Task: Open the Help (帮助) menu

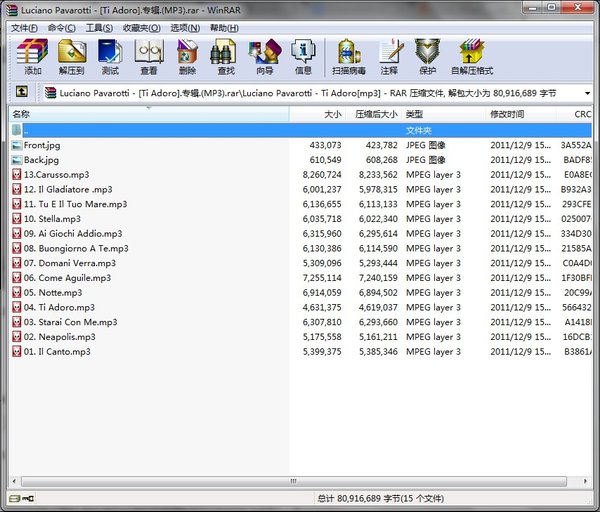Action: point(224,28)
